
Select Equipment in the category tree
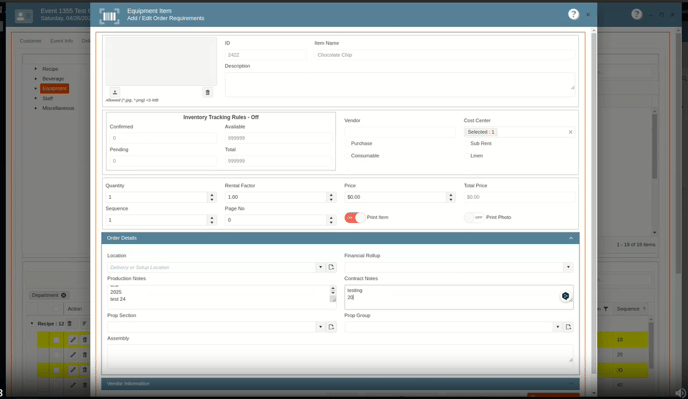point(54,88)
